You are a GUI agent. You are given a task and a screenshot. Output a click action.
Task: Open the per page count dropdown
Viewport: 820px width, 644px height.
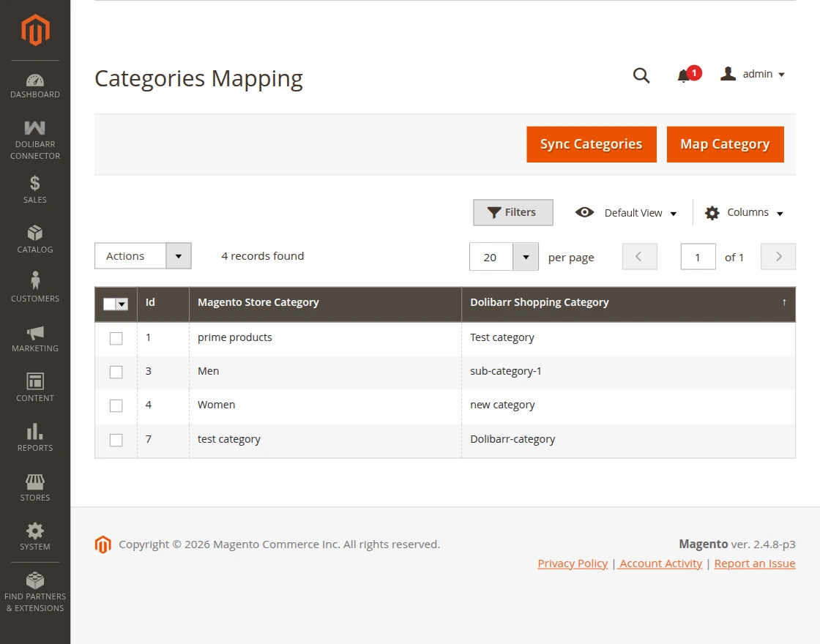tap(504, 256)
